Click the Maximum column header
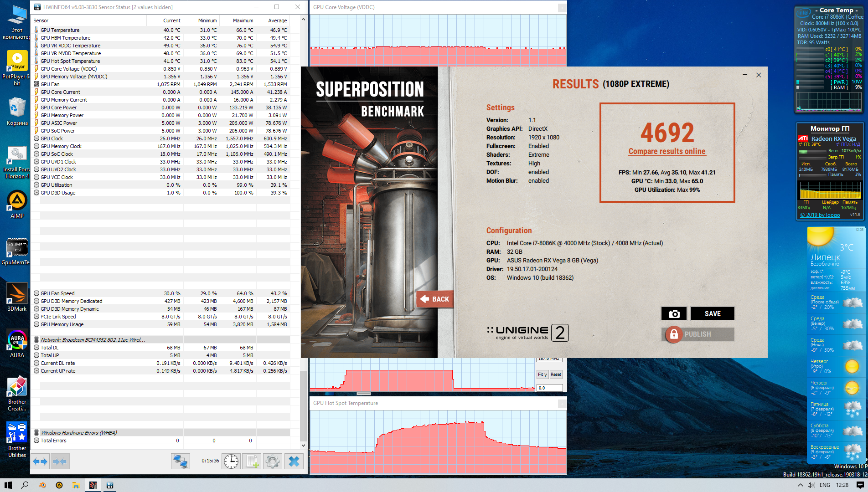 pos(238,20)
